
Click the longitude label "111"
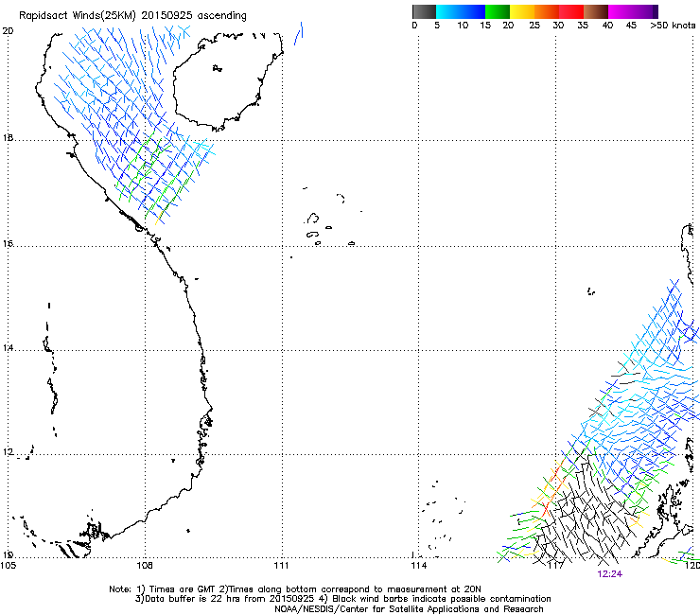coord(281,566)
